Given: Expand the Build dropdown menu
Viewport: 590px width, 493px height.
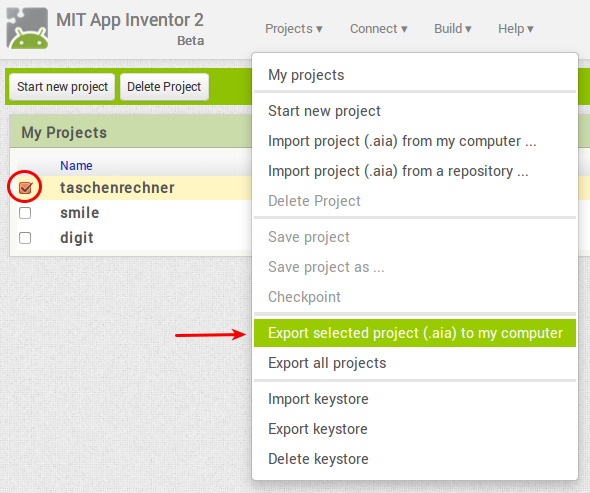Looking at the screenshot, I should pos(453,29).
